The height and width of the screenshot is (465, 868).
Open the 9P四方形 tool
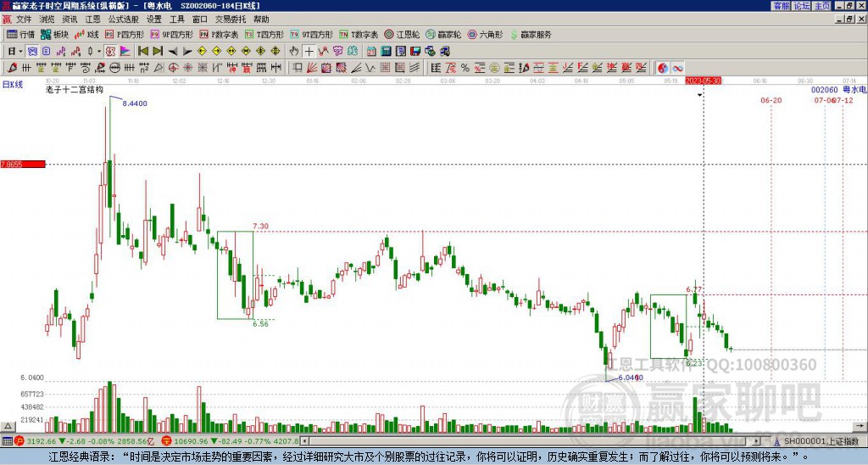[172, 34]
